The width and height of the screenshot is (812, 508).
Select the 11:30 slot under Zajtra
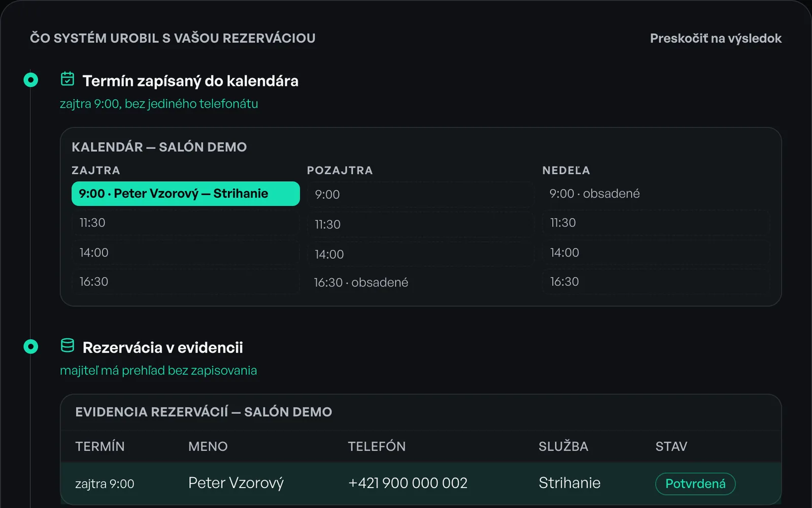point(186,223)
